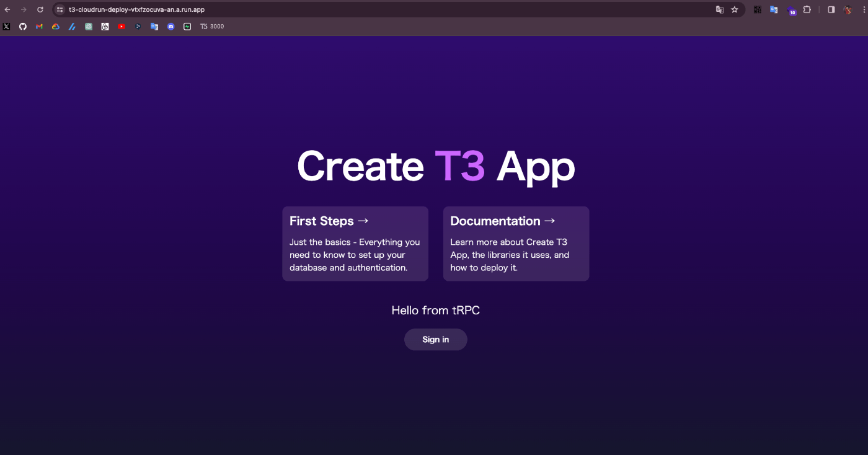Click the Sign in button
Image resolution: width=868 pixels, height=455 pixels.
(x=436, y=340)
